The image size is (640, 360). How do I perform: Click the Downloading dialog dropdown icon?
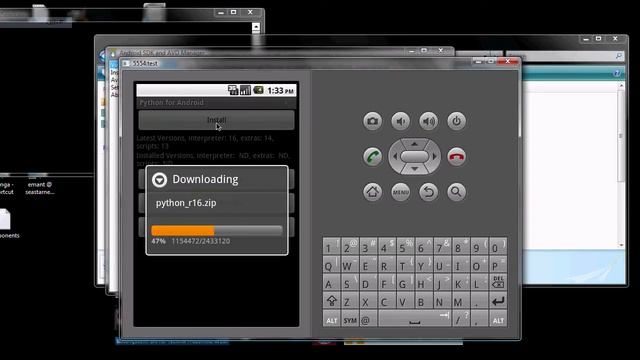(159, 180)
